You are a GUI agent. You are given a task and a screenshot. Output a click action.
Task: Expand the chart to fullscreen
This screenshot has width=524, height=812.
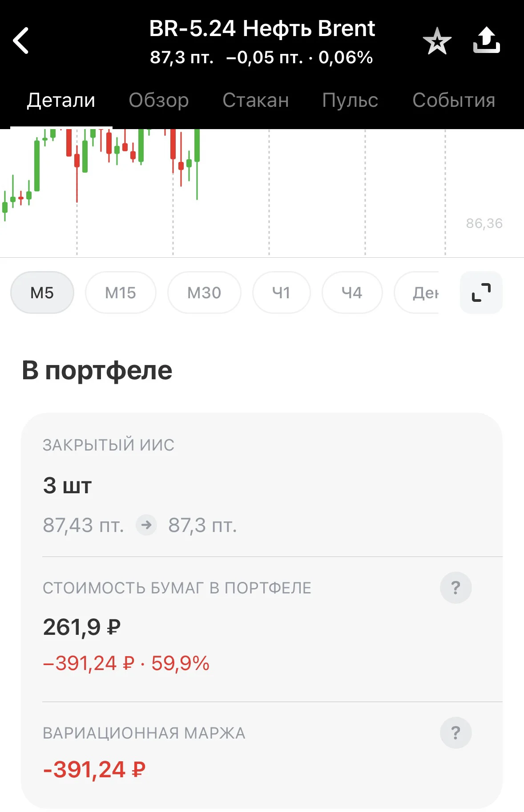point(481,292)
